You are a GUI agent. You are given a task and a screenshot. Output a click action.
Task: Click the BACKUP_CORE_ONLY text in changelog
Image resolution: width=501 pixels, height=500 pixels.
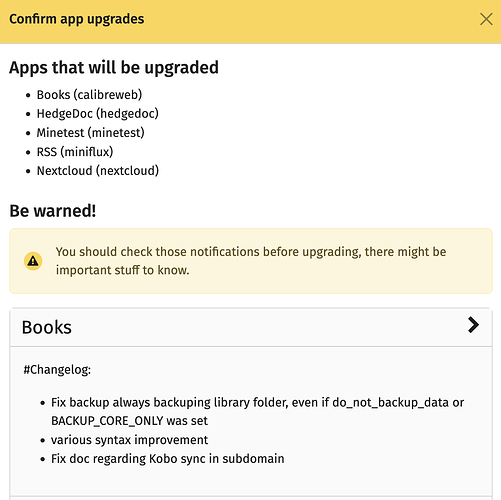(107, 421)
